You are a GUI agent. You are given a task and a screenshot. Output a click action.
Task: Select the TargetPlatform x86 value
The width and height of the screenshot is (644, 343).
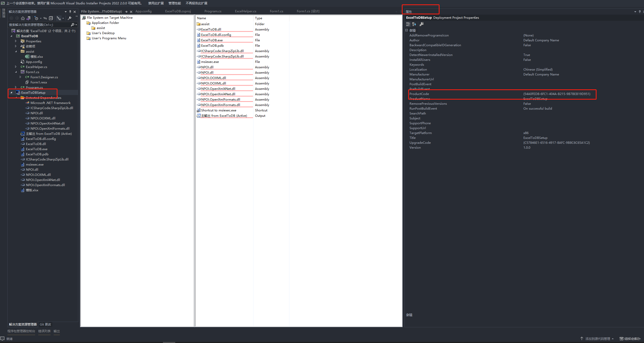click(x=526, y=133)
